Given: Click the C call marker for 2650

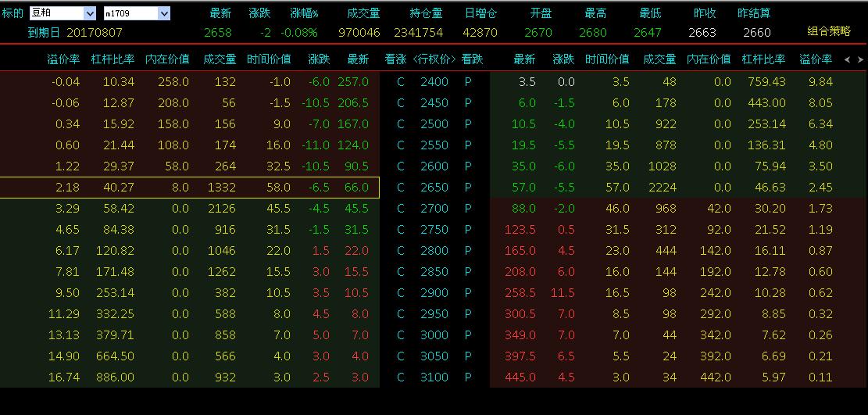Looking at the screenshot, I should coord(401,188).
